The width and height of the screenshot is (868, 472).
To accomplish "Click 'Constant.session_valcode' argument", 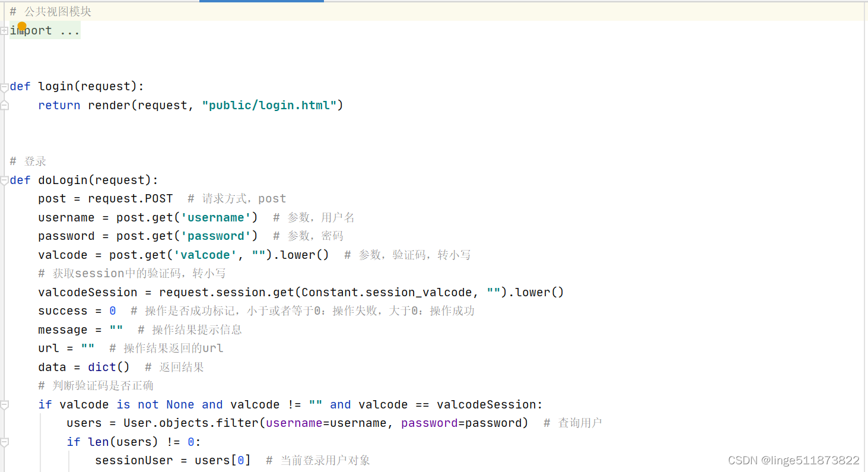I will (386, 293).
